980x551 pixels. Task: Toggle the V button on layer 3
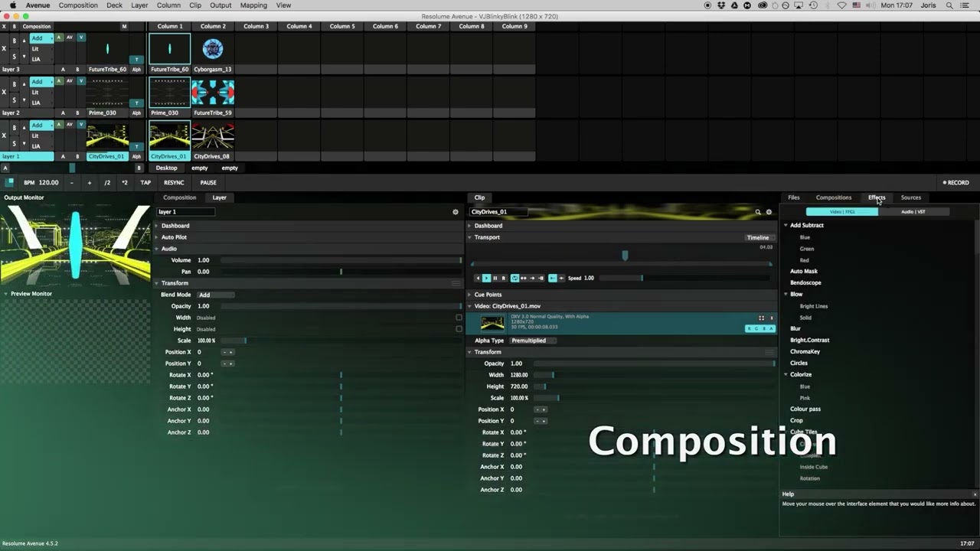tap(81, 37)
